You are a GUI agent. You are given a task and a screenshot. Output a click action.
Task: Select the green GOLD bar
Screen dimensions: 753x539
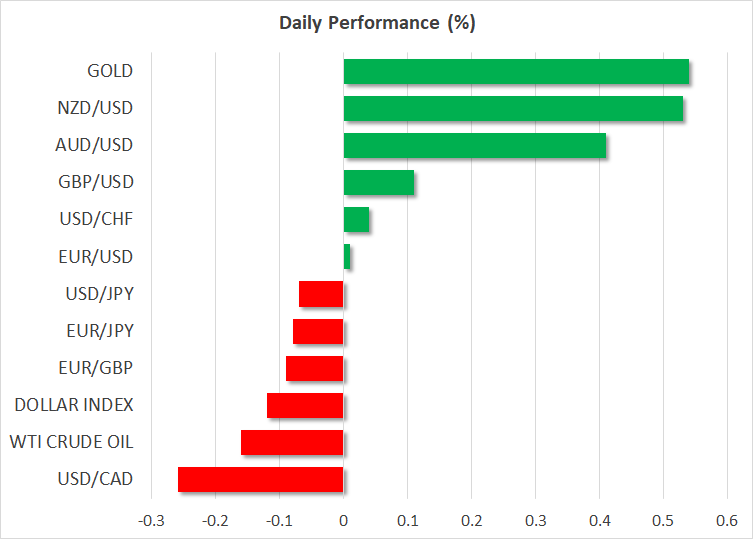coord(516,72)
